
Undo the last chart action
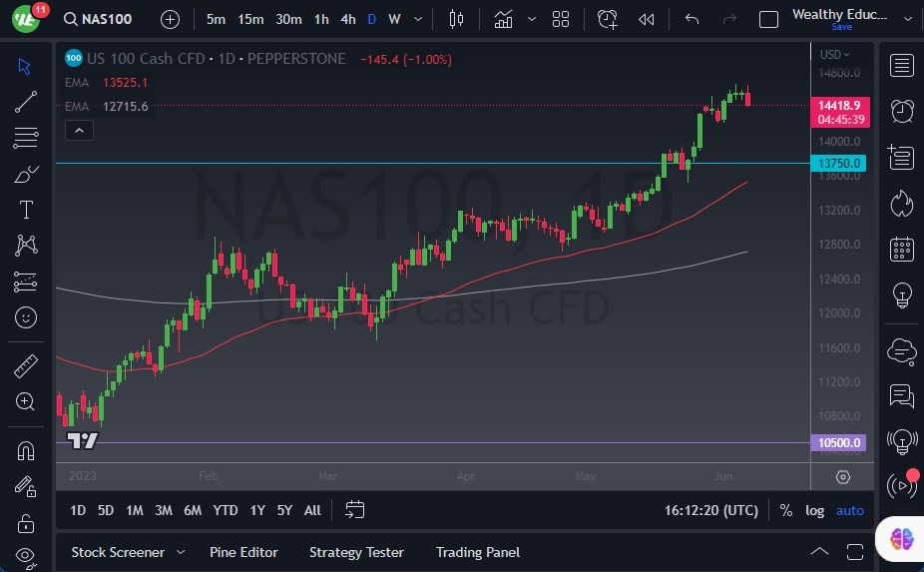692,19
